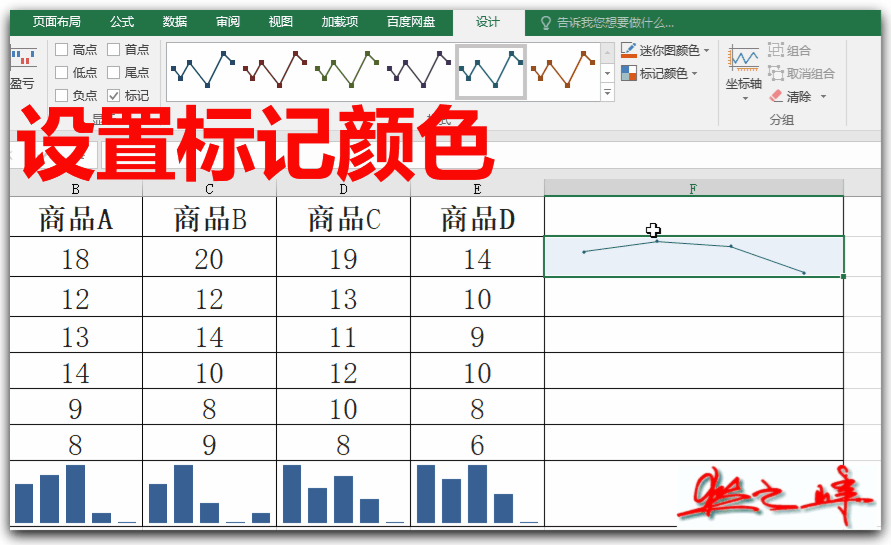Select the 商品D cell with value 6
The image size is (891, 545).
pos(477,443)
